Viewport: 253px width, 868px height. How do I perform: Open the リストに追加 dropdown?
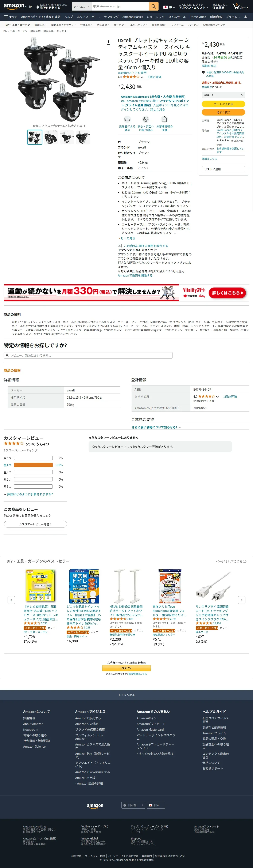point(223,169)
